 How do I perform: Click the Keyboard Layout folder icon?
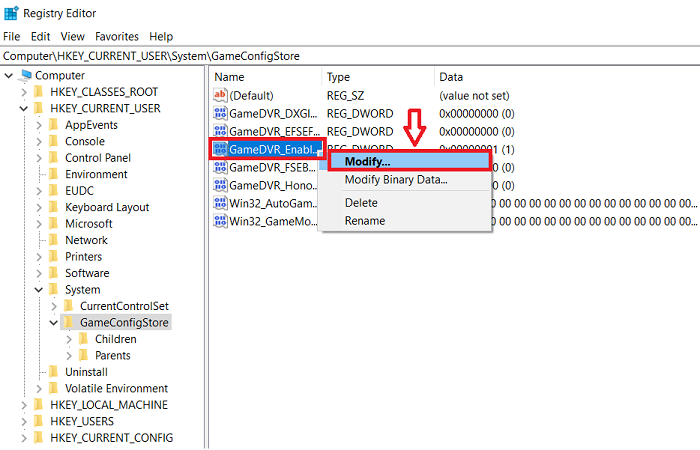click(54, 208)
